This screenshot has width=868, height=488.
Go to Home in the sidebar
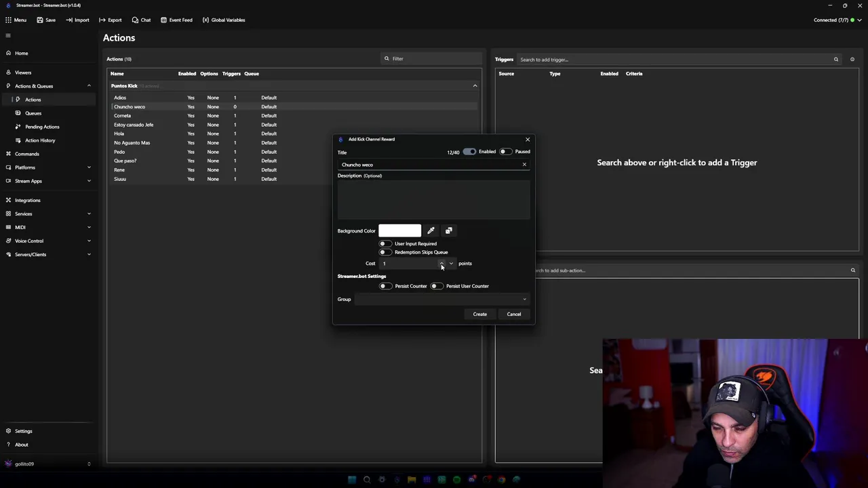pos(47,53)
